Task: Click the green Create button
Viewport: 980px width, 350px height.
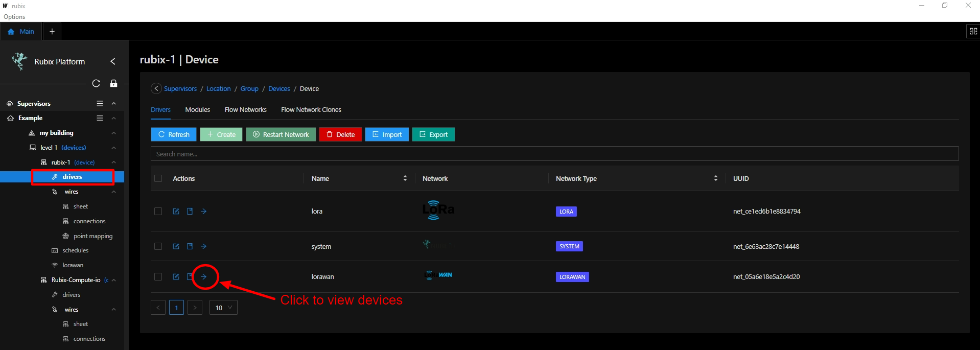Action: coord(221,134)
